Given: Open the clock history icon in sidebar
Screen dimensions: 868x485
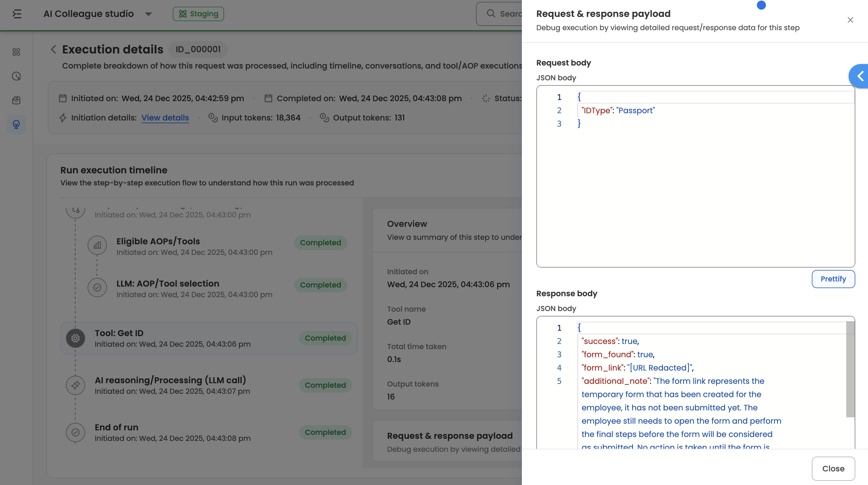Looking at the screenshot, I should click(16, 76).
